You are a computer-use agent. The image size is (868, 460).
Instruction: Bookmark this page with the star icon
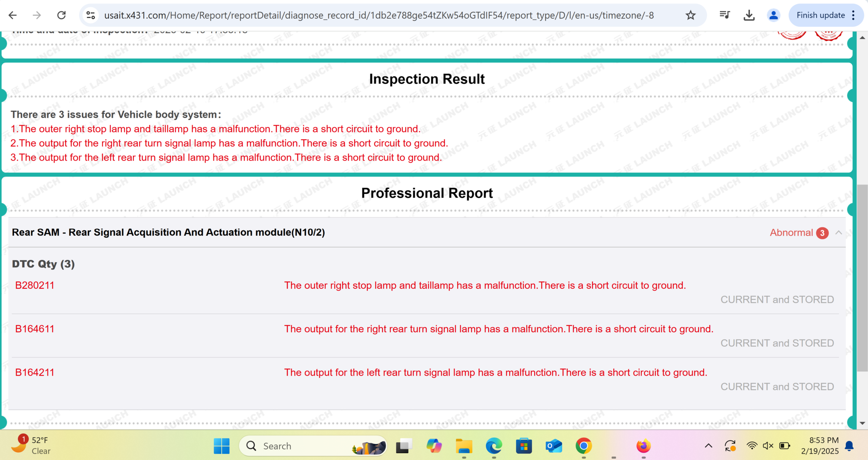tap(690, 15)
